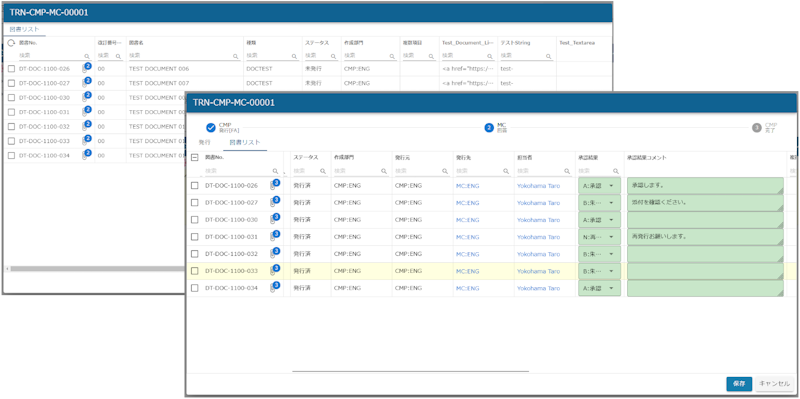Click search magnifier in back window 種類 filter
This screenshot has width=800, height=399.
pyautogui.click(x=294, y=56)
